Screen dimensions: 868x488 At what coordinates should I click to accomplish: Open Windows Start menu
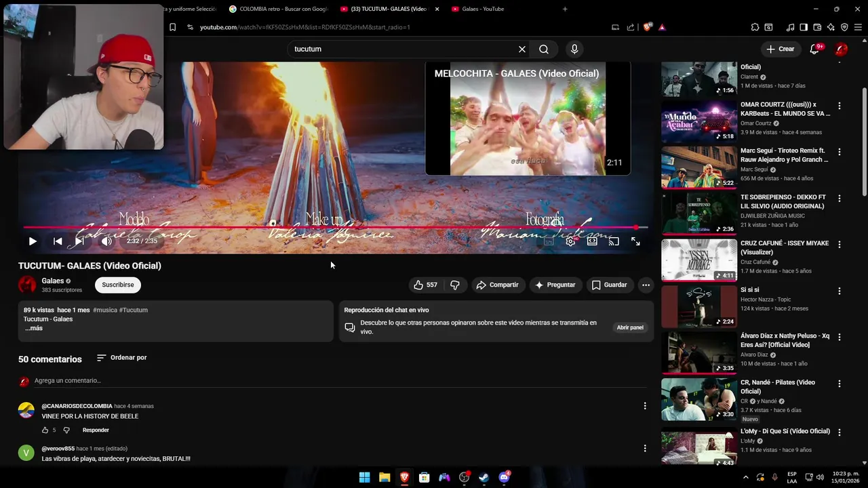(x=364, y=477)
